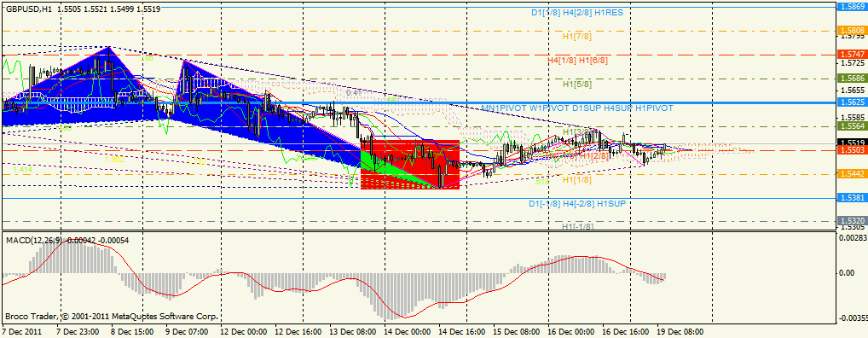868x338 pixels.
Task: Click the 12 Dec 16:00 time label
Action: tap(299, 331)
